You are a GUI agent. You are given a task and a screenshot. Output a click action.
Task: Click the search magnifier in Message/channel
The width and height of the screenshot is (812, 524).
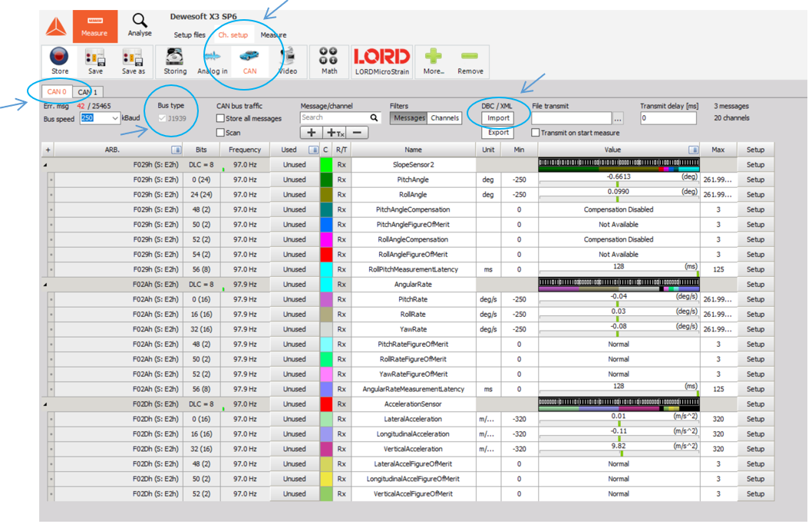(374, 118)
